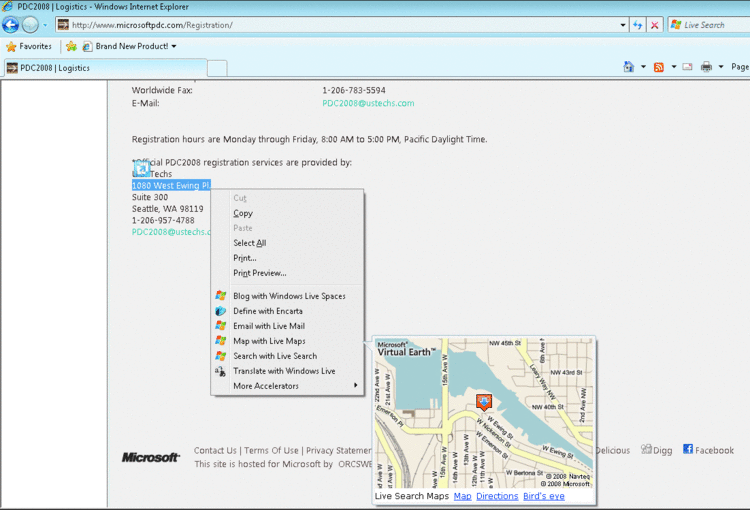Click the Virtual Earth map preview
Viewport: 750px width, 510px height.
click(484, 413)
